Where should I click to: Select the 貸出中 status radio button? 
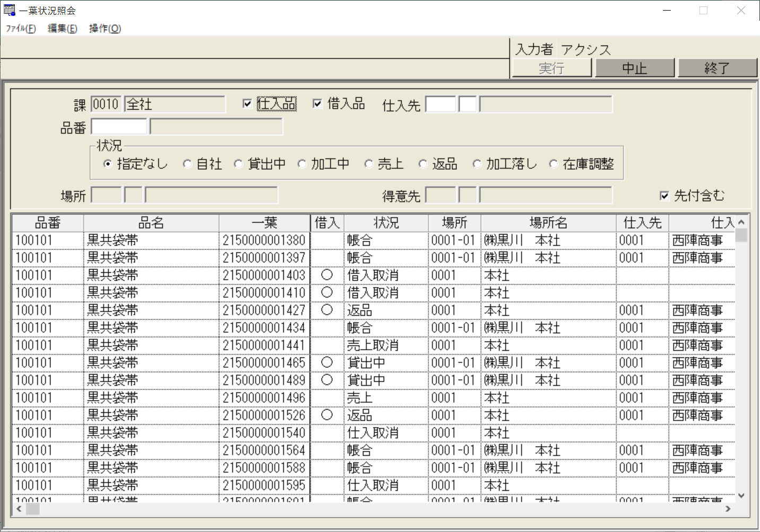tap(239, 164)
